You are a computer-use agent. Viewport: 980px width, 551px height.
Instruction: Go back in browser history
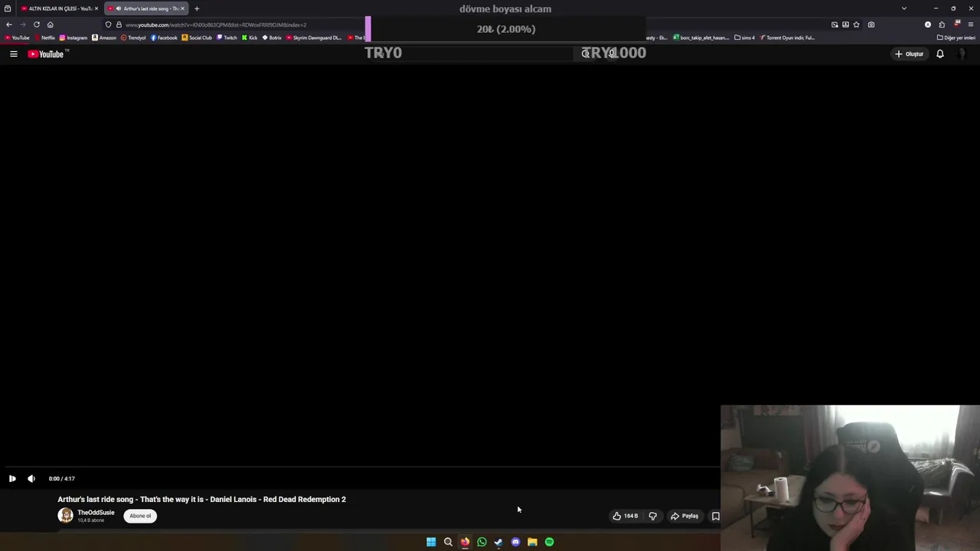pos(9,24)
